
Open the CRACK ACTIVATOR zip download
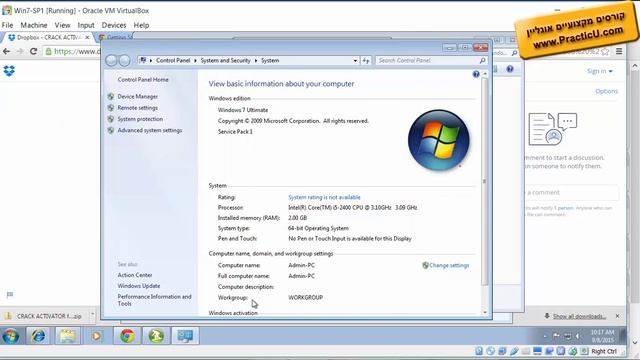(x=44, y=316)
